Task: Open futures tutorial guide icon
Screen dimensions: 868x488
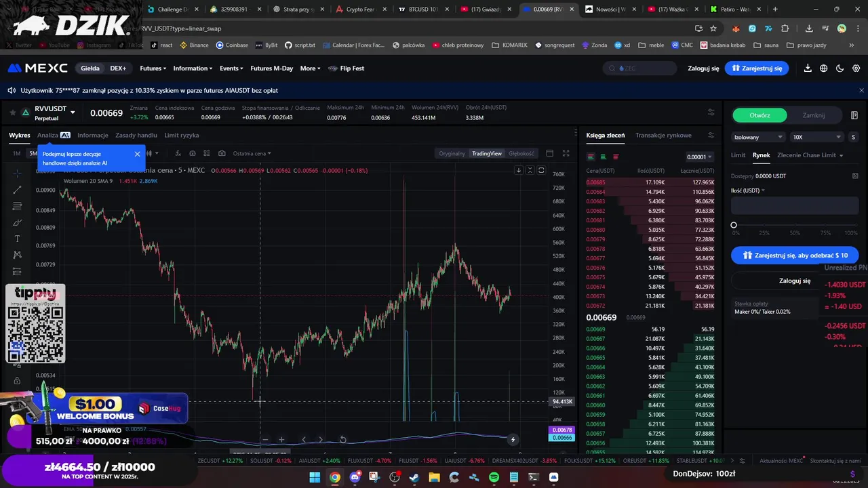Action: tap(854, 115)
